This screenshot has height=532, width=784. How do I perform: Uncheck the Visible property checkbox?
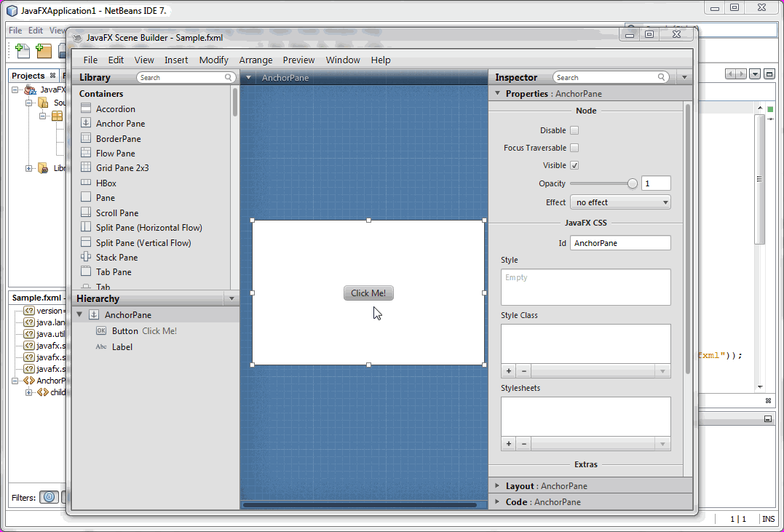coord(573,164)
